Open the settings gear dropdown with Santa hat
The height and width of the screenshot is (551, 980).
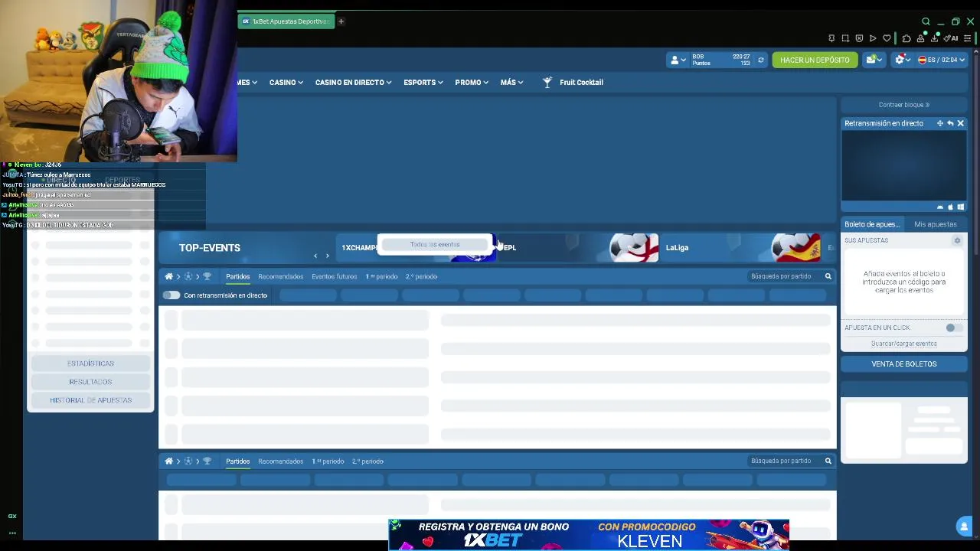(x=903, y=60)
